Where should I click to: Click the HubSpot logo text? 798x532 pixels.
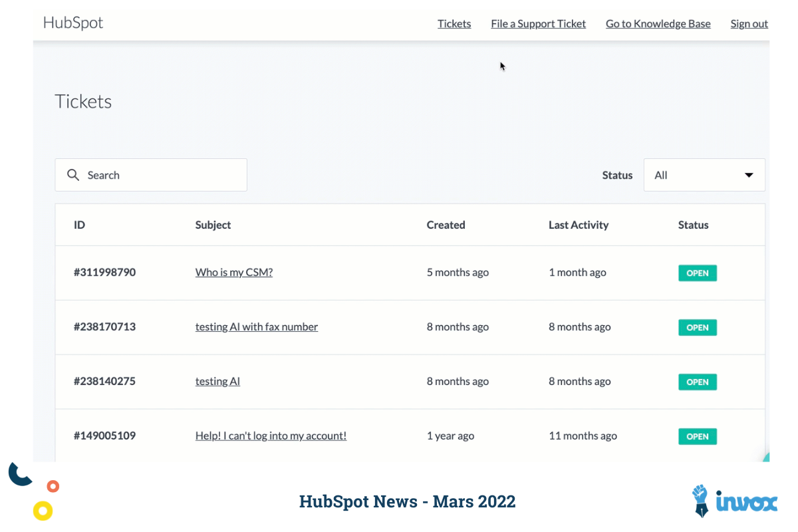(73, 23)
